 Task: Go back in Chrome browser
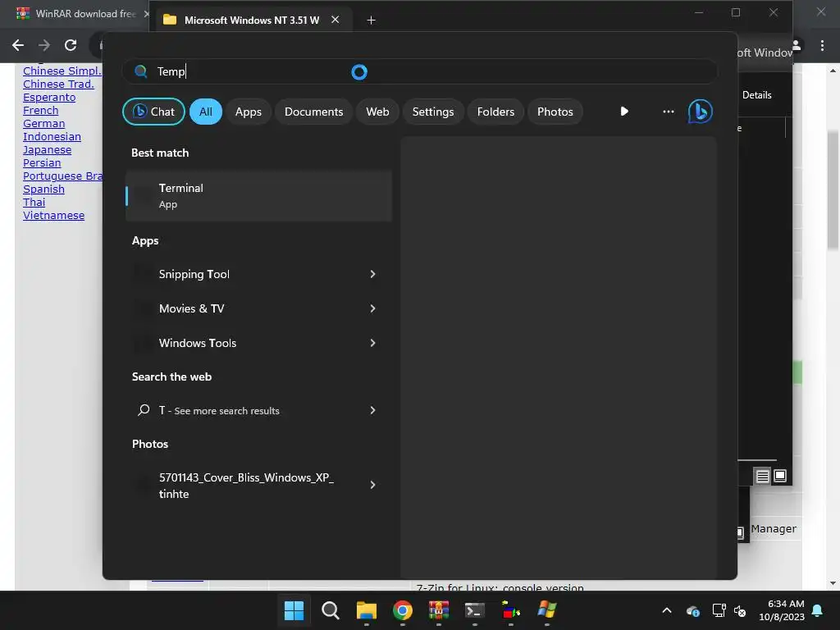[x=18, y=45]
